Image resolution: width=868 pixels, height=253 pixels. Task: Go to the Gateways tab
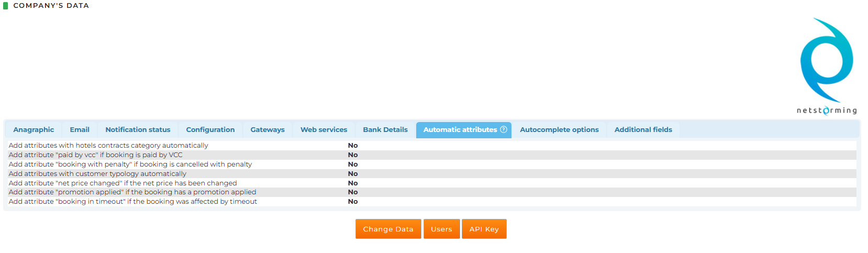click(268, 130)
